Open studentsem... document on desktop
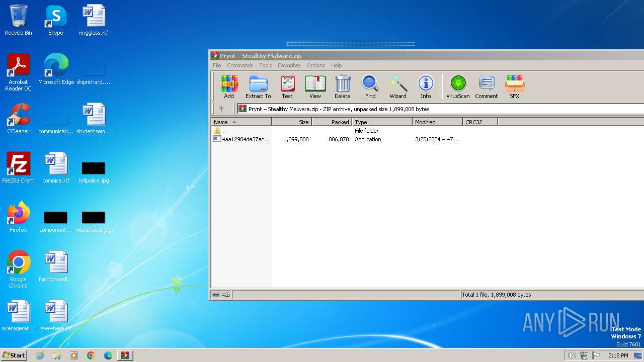 (94, 119)
